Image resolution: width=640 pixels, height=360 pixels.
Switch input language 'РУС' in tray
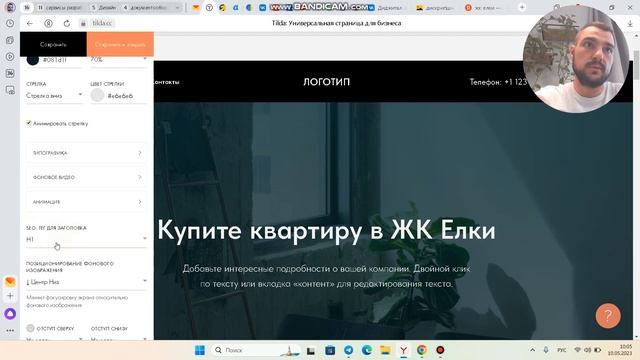point(562,350)
